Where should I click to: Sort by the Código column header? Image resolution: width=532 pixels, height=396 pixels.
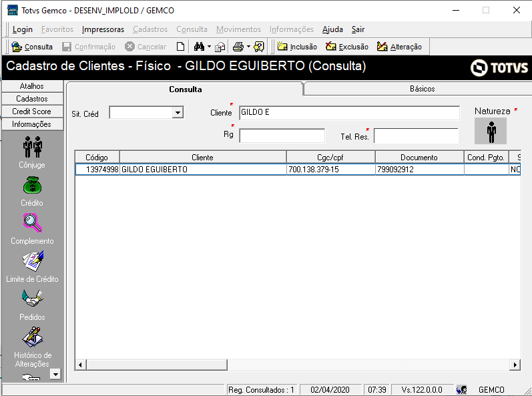[x=97, y=158]
